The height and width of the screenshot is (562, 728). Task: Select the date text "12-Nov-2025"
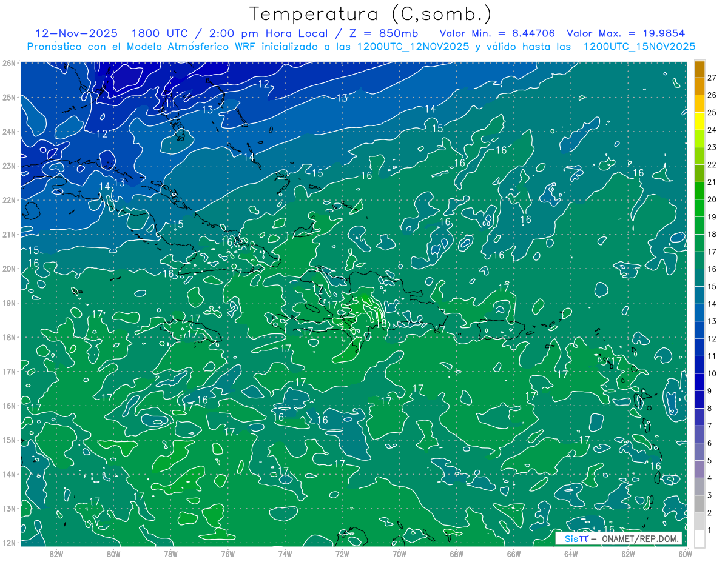pos(78,33)
